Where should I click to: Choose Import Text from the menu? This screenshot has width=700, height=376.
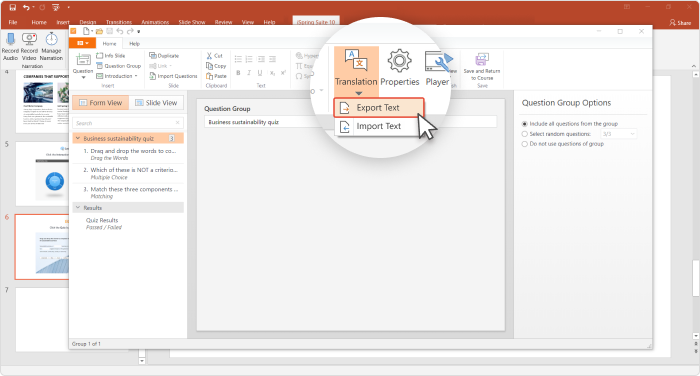[379, 126]
